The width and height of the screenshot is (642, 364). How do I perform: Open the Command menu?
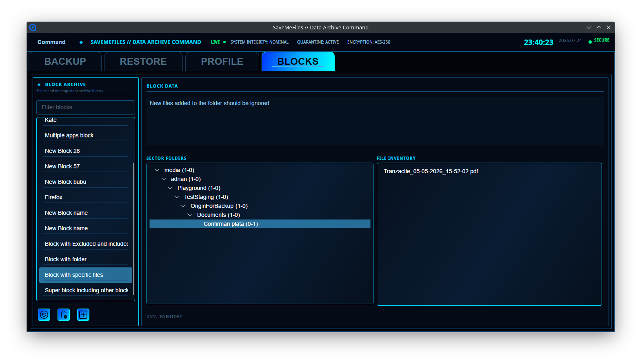(x=51, y=42)
